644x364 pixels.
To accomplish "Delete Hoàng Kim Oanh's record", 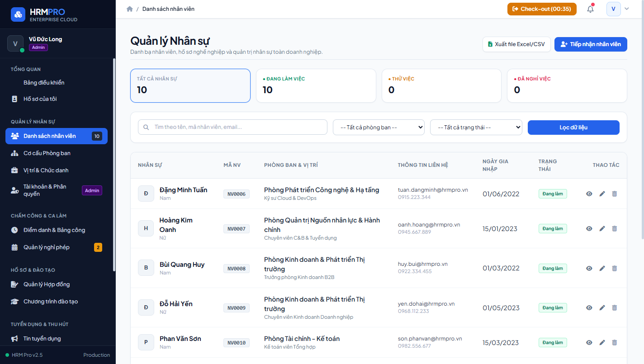I will [x=614, y=229].
